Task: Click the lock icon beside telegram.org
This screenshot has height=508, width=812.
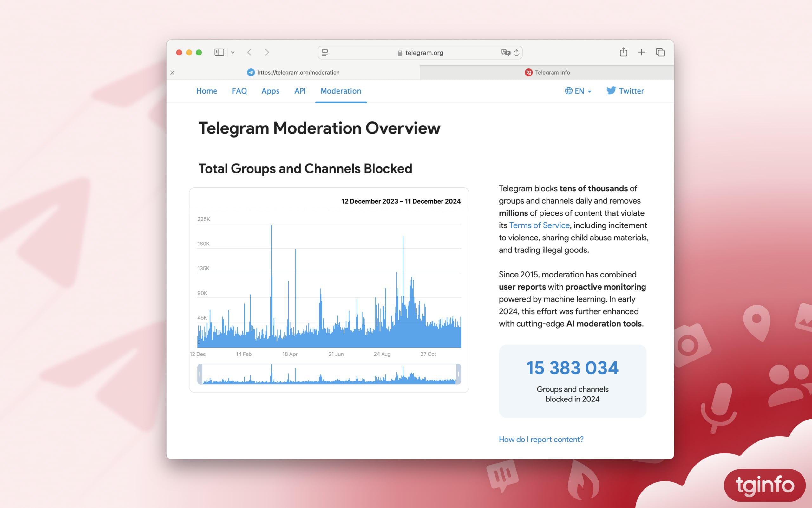Action: pos(400,53)
